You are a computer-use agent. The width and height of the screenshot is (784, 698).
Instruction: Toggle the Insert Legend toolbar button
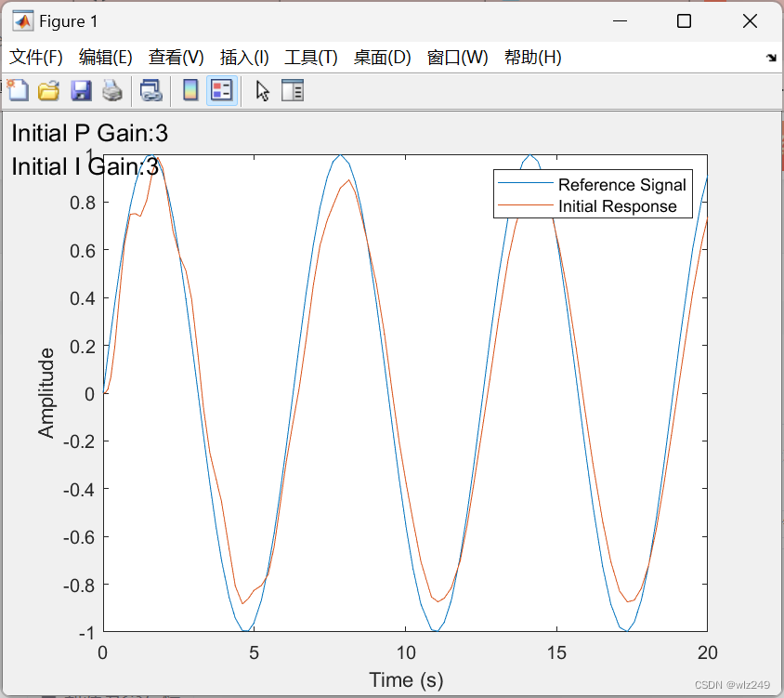[221, 90]
